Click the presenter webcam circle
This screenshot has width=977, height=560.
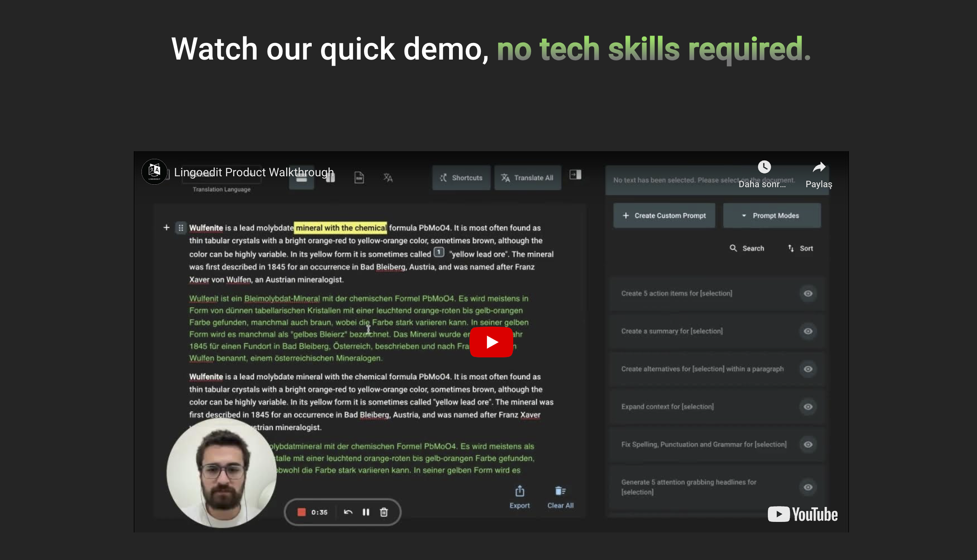tap(221, 473)
